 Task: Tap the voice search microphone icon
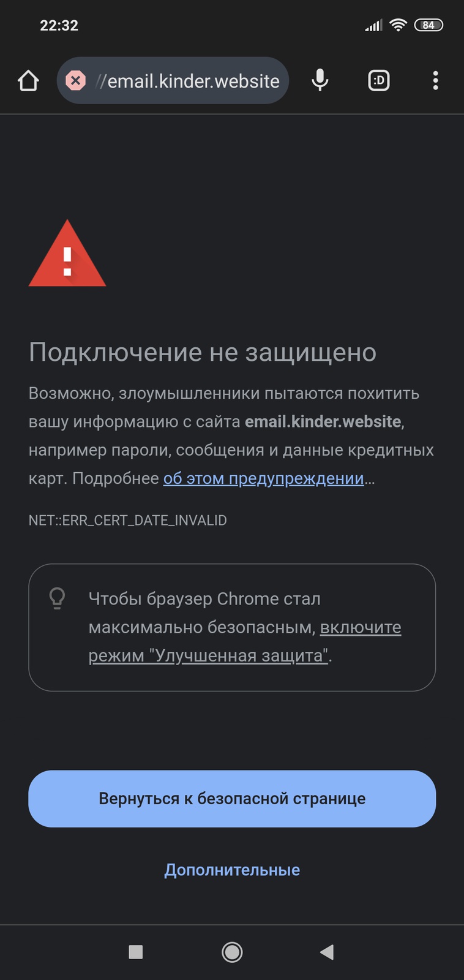320,80
